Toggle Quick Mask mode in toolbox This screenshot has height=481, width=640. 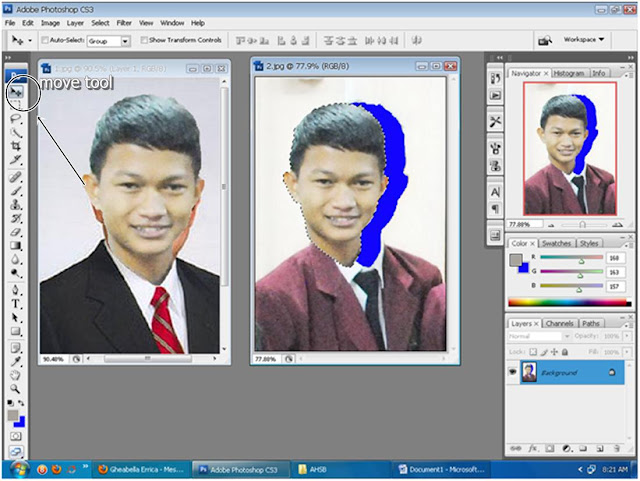(16, 436)
